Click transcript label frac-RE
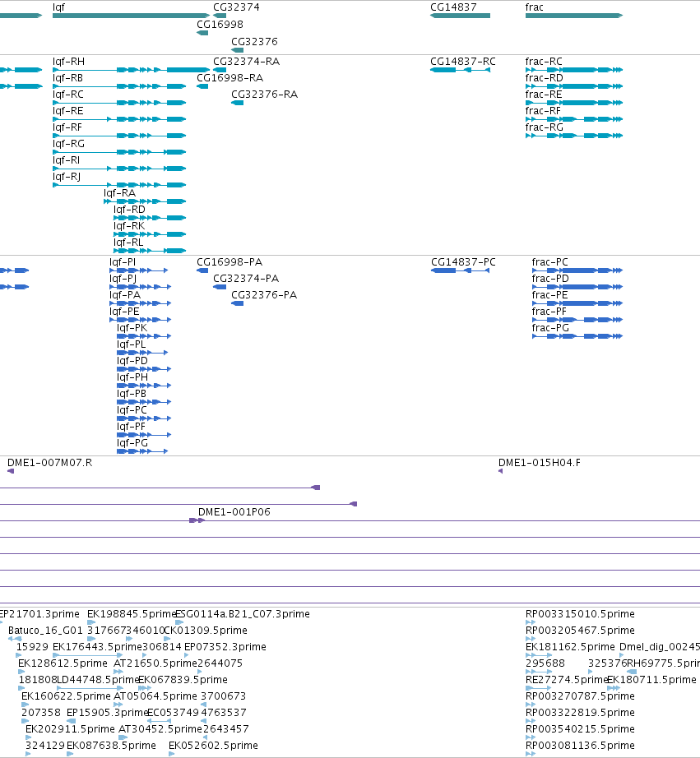Screen dimensions: 700x758 click(x=544, y=95)
